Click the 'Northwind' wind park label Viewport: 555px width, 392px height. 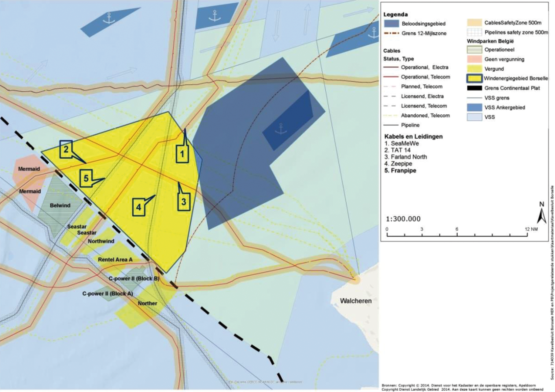tap(101, 241)
